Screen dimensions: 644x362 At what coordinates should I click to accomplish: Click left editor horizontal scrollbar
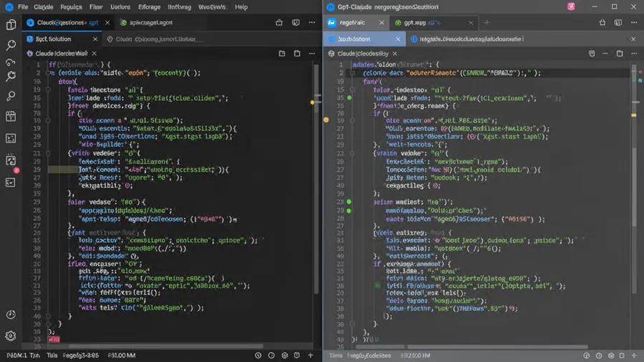(165, 346)
